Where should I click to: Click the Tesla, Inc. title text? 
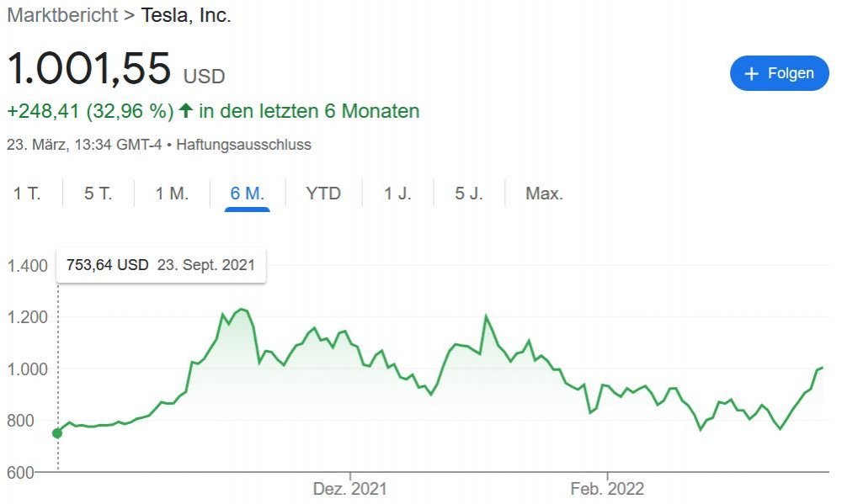pos(185,15)
